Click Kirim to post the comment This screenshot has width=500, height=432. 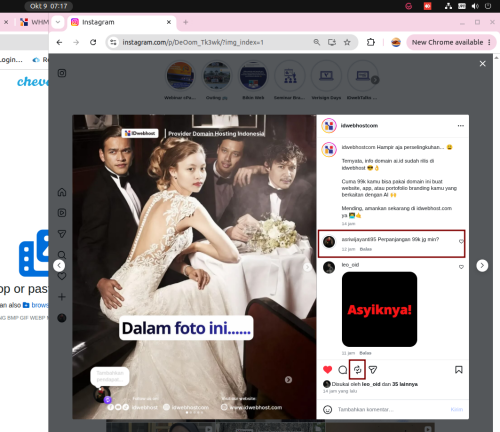point(456,409)
